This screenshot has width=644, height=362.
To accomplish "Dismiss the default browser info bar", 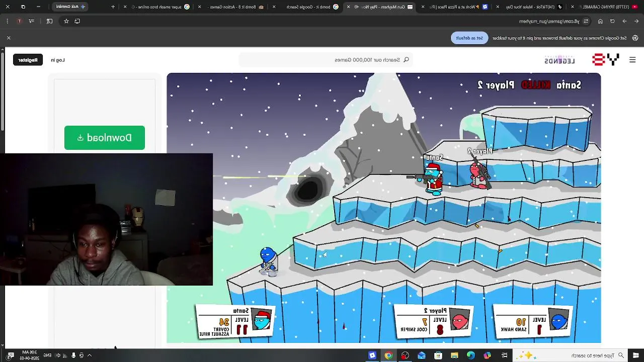I will [x=9, y=38].
